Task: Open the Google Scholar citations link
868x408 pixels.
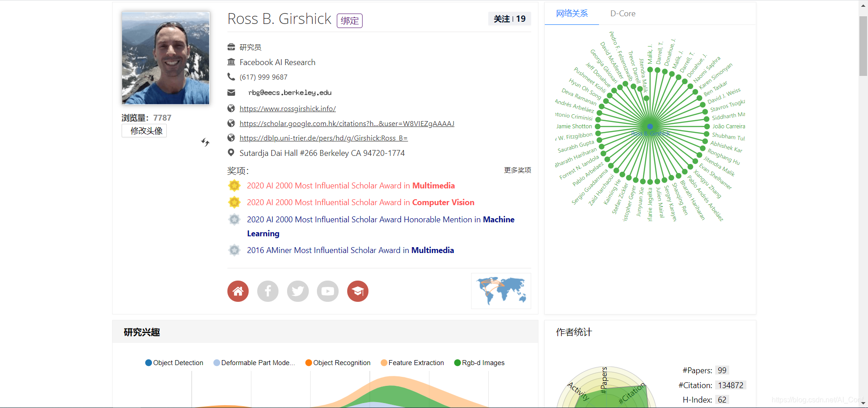Action: [347, 123]
